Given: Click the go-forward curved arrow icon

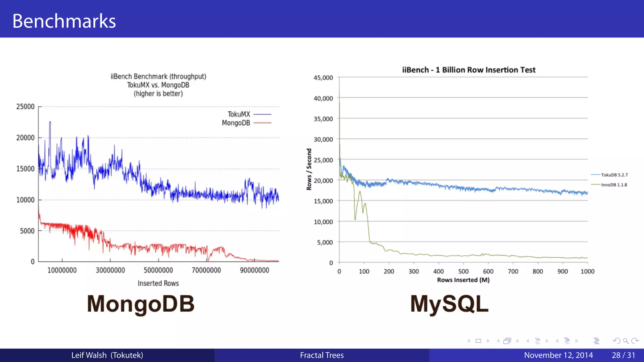Looking at the screenshot, I should coord(635,341).
